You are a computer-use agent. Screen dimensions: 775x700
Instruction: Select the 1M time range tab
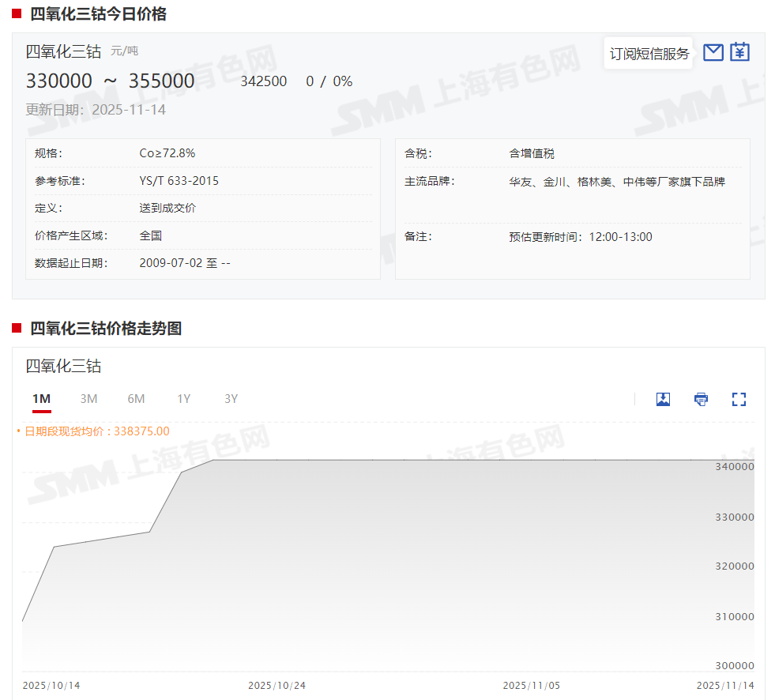[x=42, y=399]
